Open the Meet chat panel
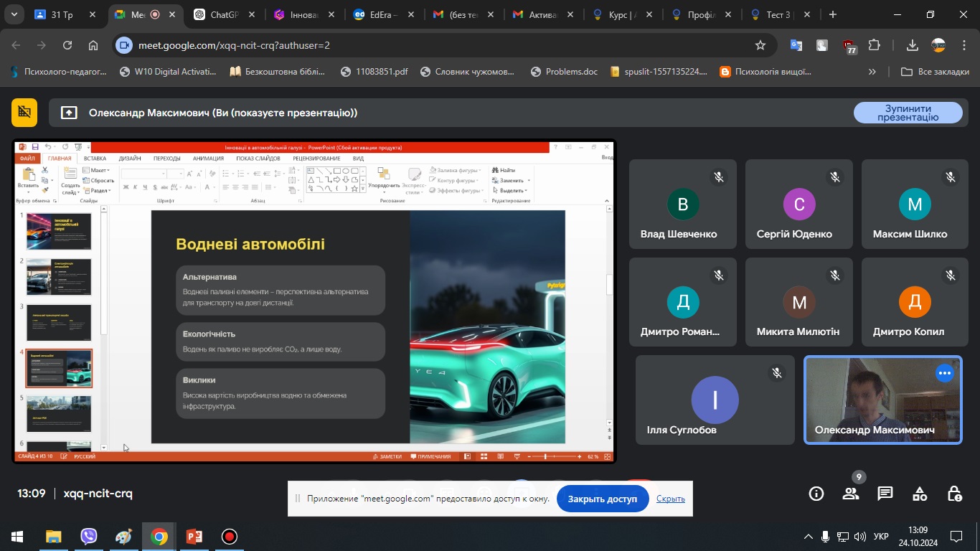This screenshot has width=980, height=551. (x=885, y=494)
